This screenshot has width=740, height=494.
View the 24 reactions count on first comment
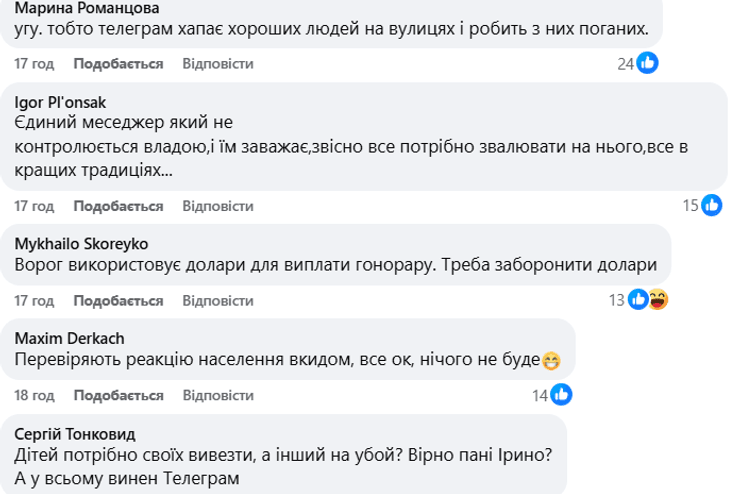coord(626,64)
